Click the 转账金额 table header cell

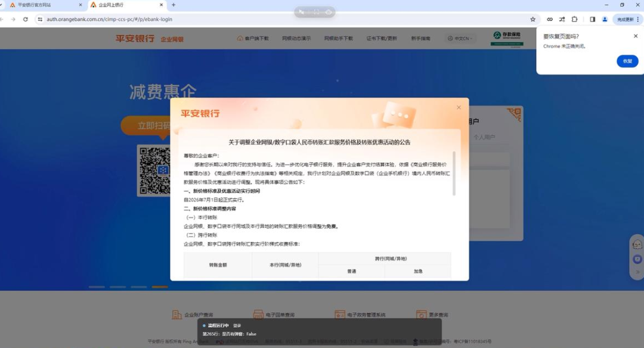click(x=218, y=265)
